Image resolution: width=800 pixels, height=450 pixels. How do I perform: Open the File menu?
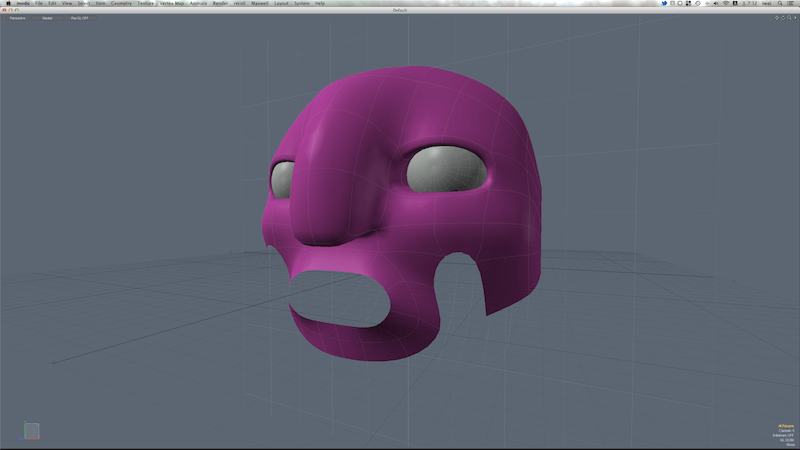point(39,3)
